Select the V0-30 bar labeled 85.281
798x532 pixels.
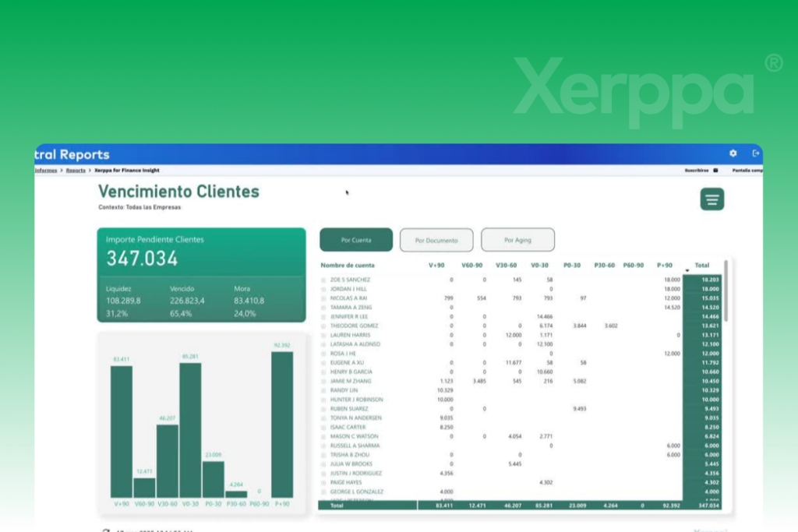pyautogui.click(x=190, y=430)
